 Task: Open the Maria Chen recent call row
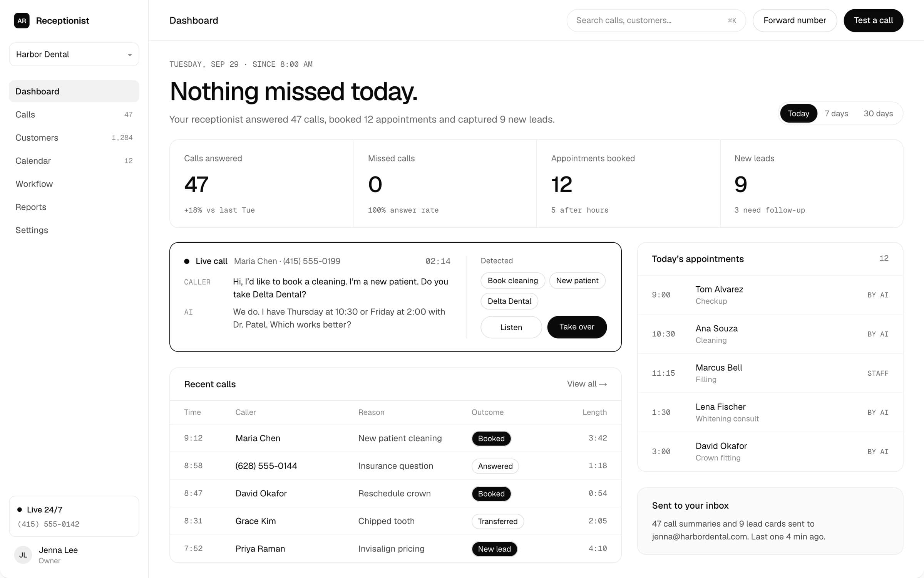point(395,438)
